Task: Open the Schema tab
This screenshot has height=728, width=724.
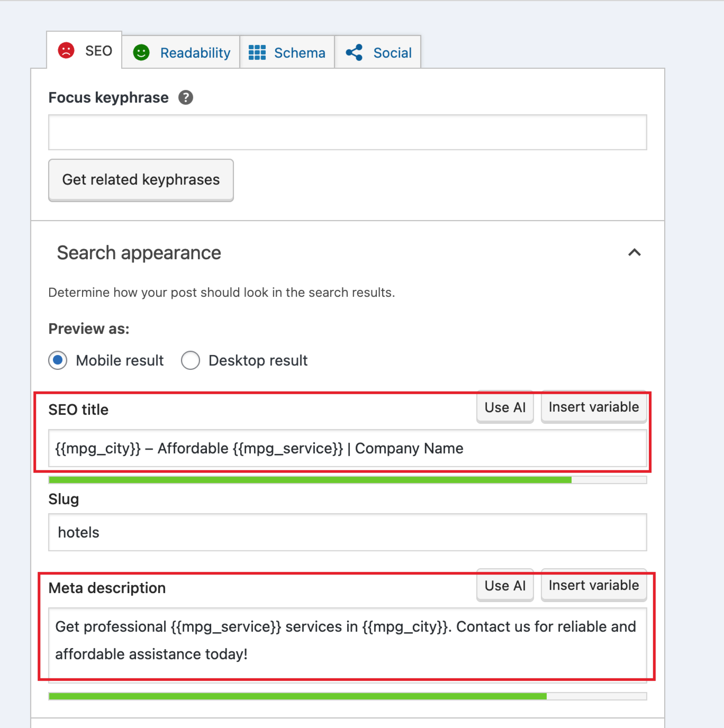Action: point(299,53)
